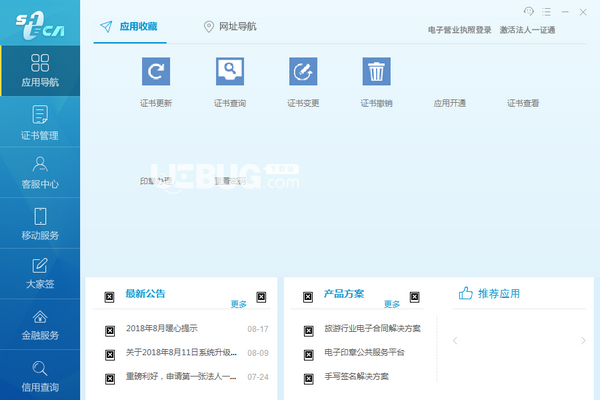Launch the 证书更新 icon
Viewport: 600px width, 400px height.
[156, 71]
